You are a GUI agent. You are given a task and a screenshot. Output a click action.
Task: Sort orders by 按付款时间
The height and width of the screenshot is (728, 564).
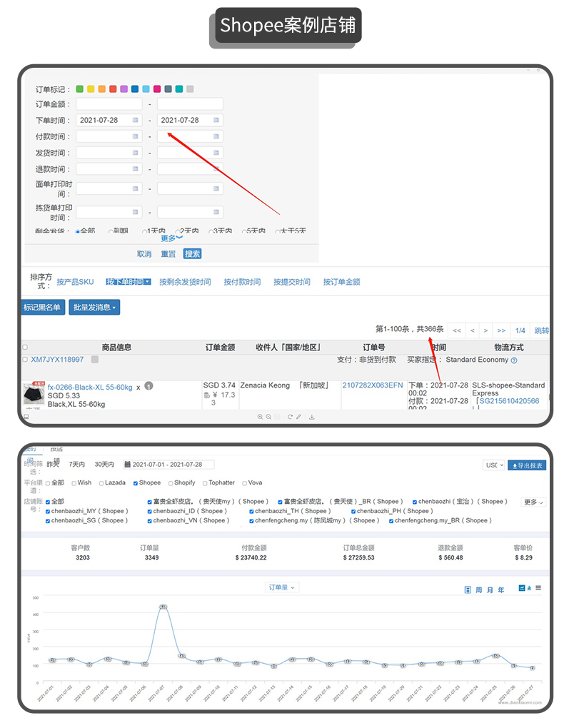(242, 282)
